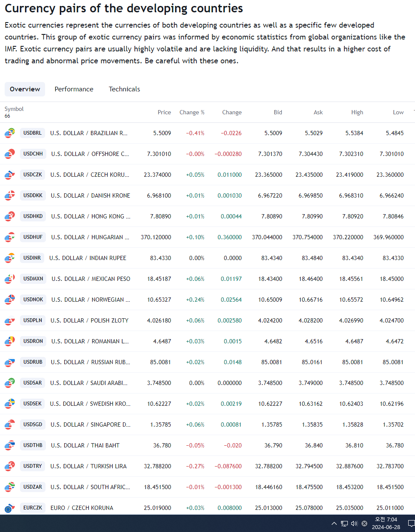Click U.S. DOLLAR / DANISH KRONE description
This screenshot has height=532, width=415.
(x=91, y=195)
